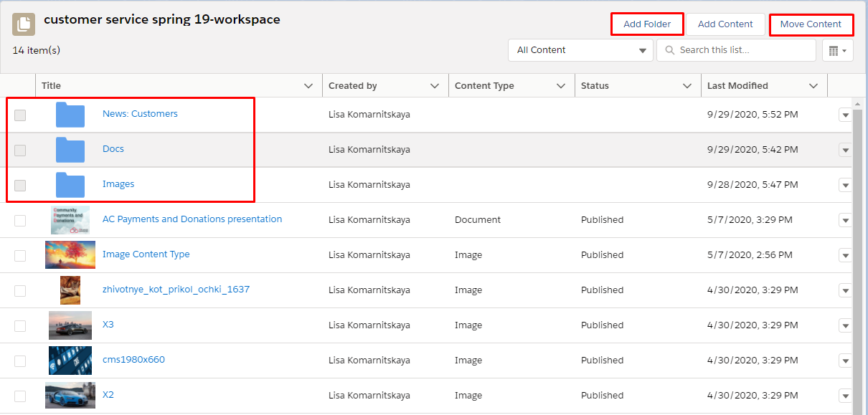Image resolution: width=868 pixels, height=415 pixels.
Task: Click the Add Folder button
Action: 646,24
